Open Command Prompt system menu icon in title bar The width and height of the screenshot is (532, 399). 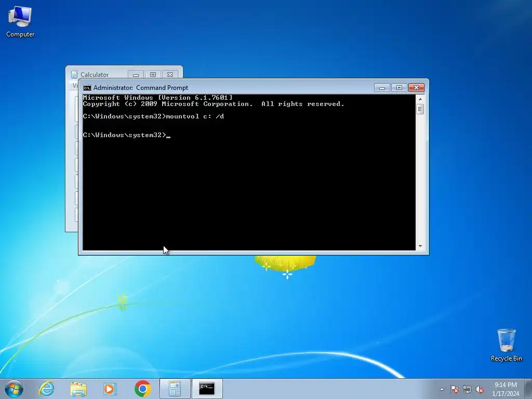(87, 88)
